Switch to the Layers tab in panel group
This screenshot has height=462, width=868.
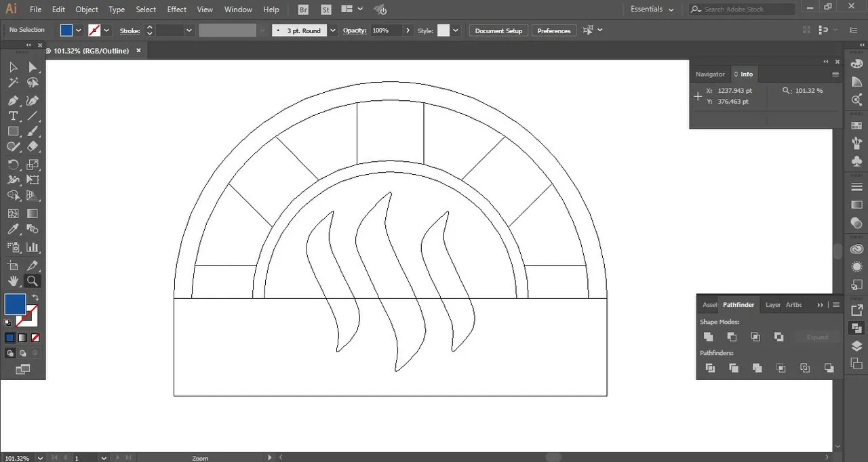[x=773, y=305]
